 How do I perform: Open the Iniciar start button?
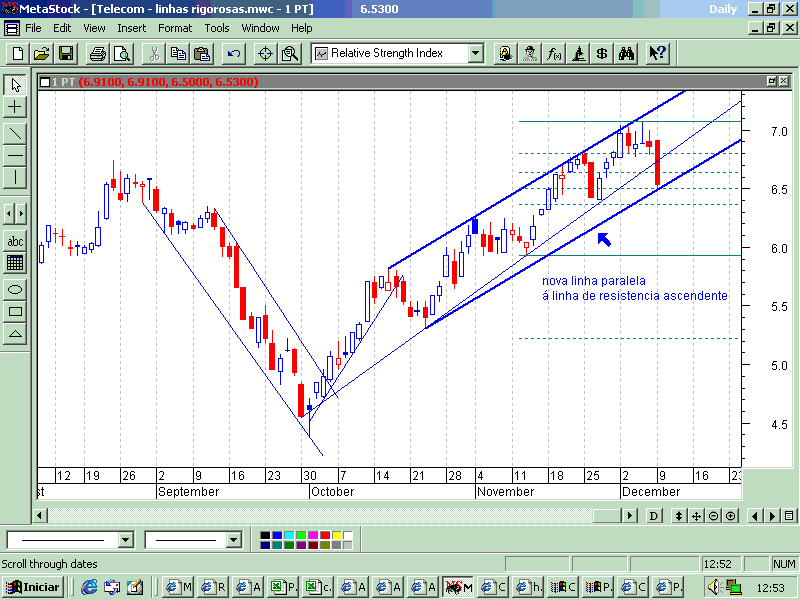pos(33,587)
